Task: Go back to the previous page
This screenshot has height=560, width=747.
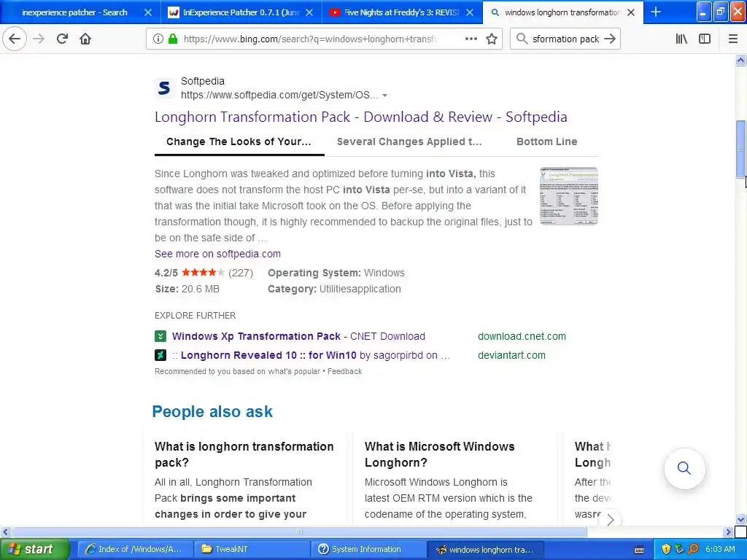Action: coord(15,39)
